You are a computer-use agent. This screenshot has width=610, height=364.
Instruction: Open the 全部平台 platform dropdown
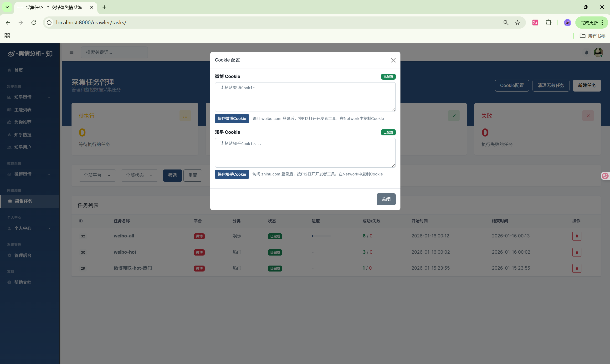97,175
